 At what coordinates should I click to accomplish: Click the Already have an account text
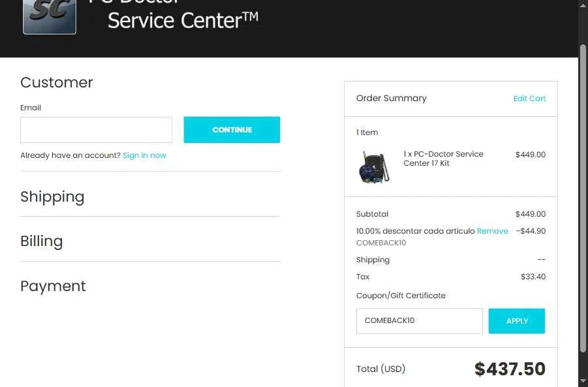70,155
